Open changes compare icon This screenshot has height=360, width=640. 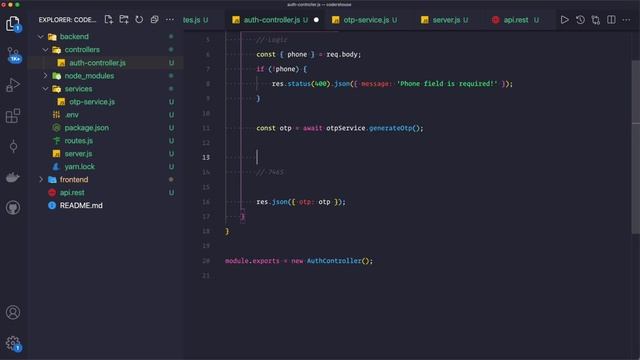point(596,20)
